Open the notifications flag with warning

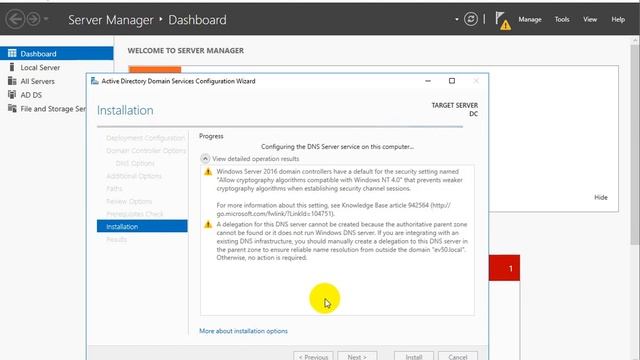502,20
